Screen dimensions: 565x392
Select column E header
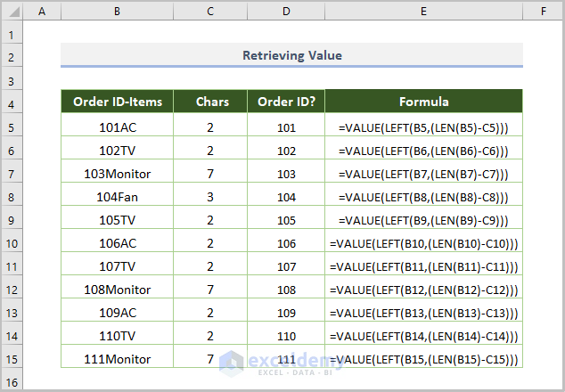[424, 12]
